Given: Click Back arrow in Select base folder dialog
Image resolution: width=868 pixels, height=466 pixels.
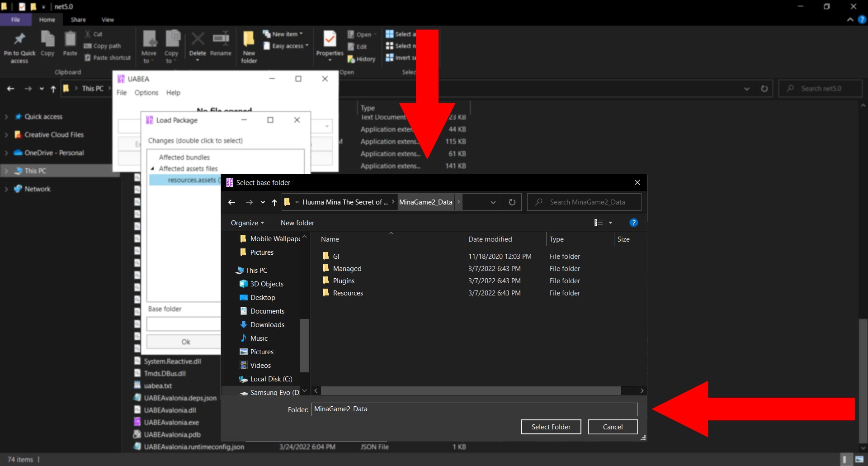Looking at the screenshot, I should coord(231,202).
